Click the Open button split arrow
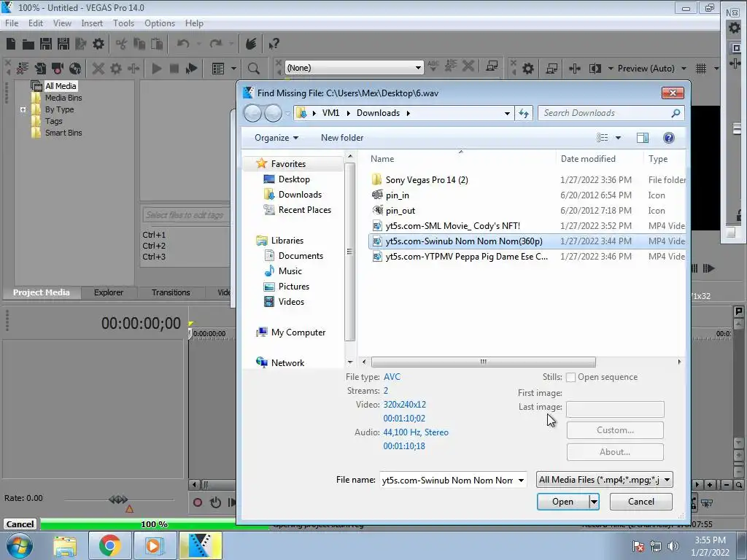This screenshot has width=747, height=560. [x=594, y=502]
